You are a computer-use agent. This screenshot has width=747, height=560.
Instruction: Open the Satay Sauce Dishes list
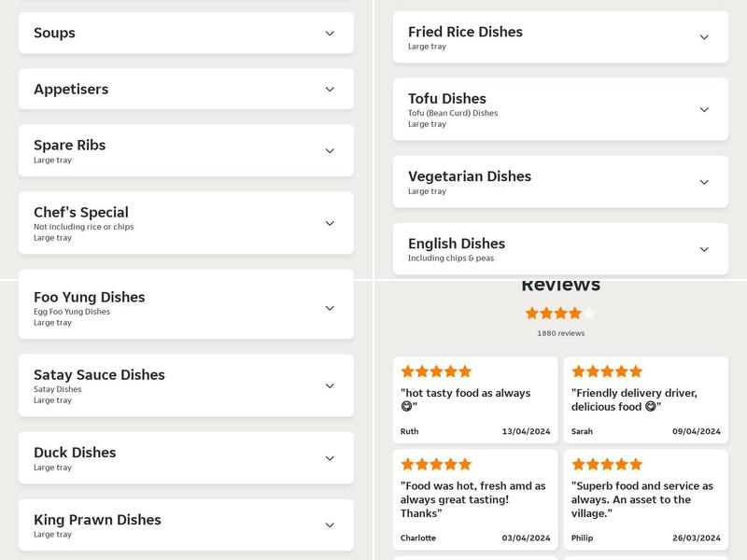coord(329,385)
